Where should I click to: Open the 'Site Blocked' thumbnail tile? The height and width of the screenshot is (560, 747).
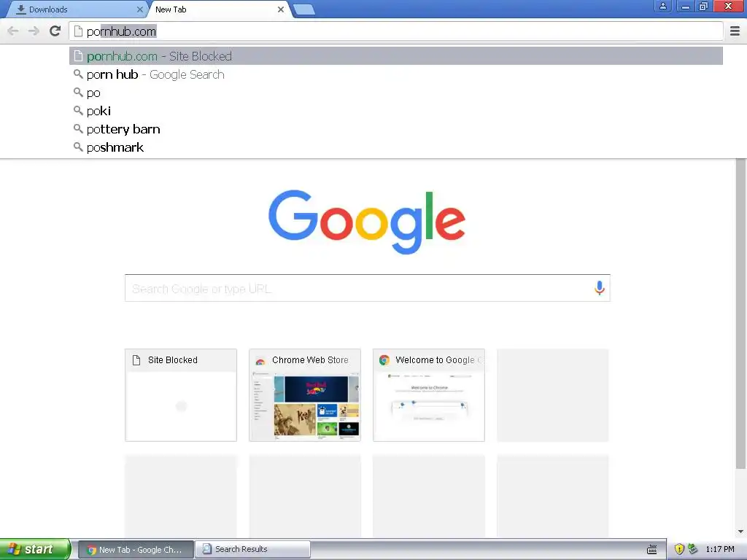tap(181, 395)
